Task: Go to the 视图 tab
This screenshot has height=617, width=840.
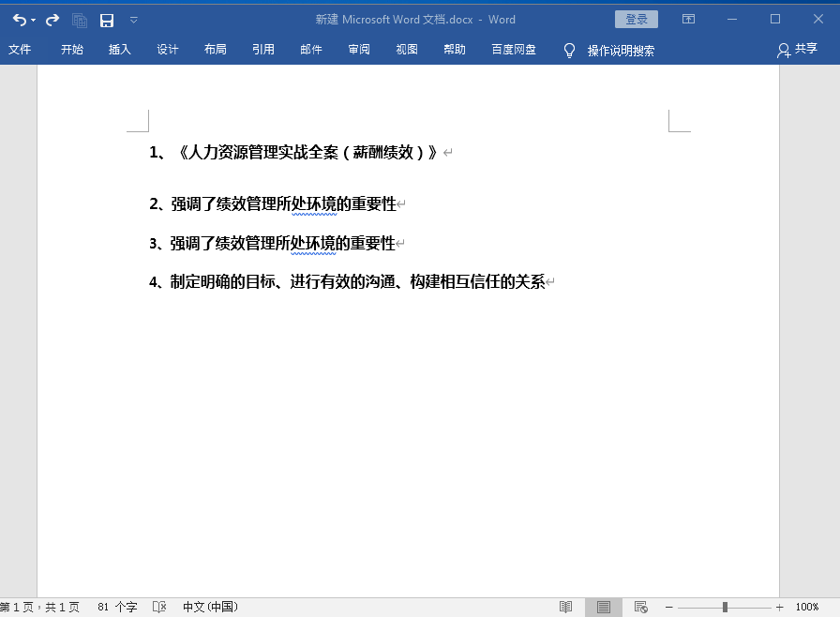Action: click(407, 50)
